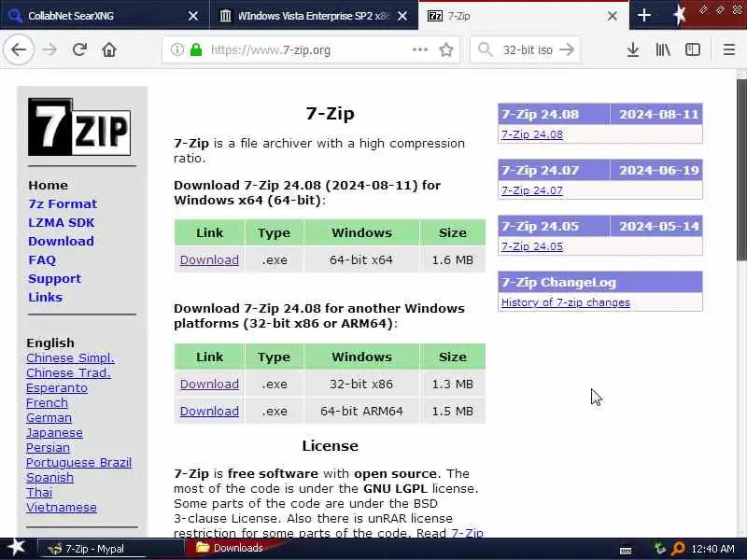The width and height of the screenshot is (747, 560).
Task: Click the Home sidebar entry
Action: (48, 185)
